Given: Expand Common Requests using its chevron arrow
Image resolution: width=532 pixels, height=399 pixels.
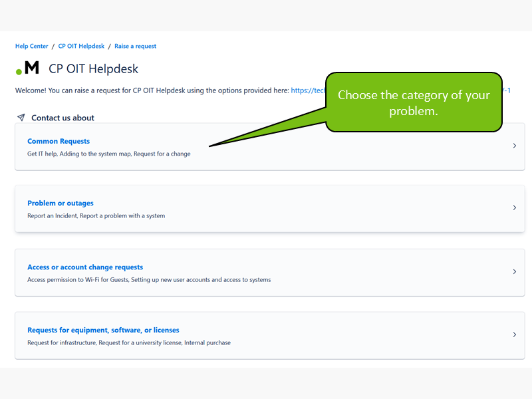Looking at the screenshot, I should [x=514, y=146].
